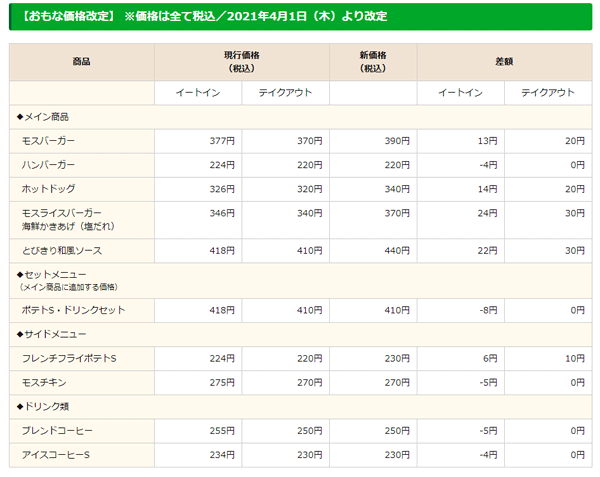Viewport: 600px width, 477px height.
Task: Select ブレンドコーヒー new price 250円
Action: (397, 431)
